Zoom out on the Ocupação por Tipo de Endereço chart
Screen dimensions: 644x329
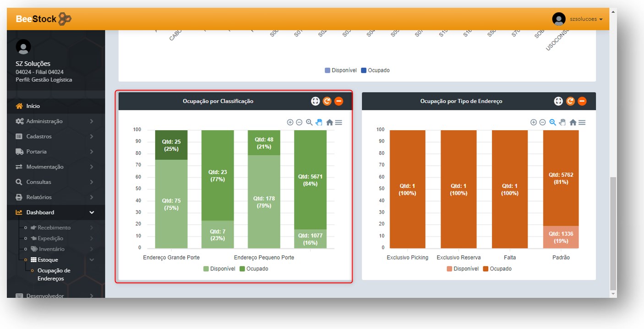point(542,122)
